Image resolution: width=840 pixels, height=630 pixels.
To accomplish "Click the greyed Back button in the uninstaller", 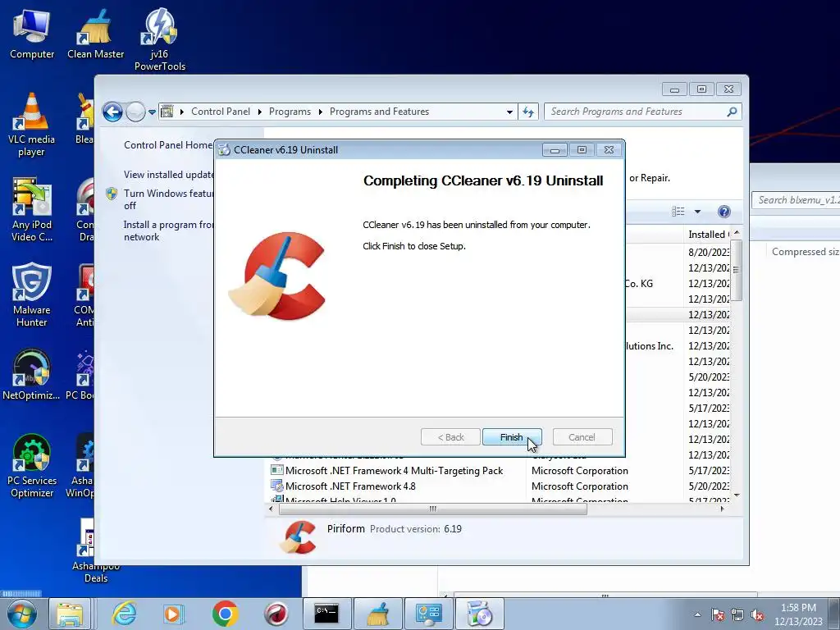I will click(x=450, y=437).
